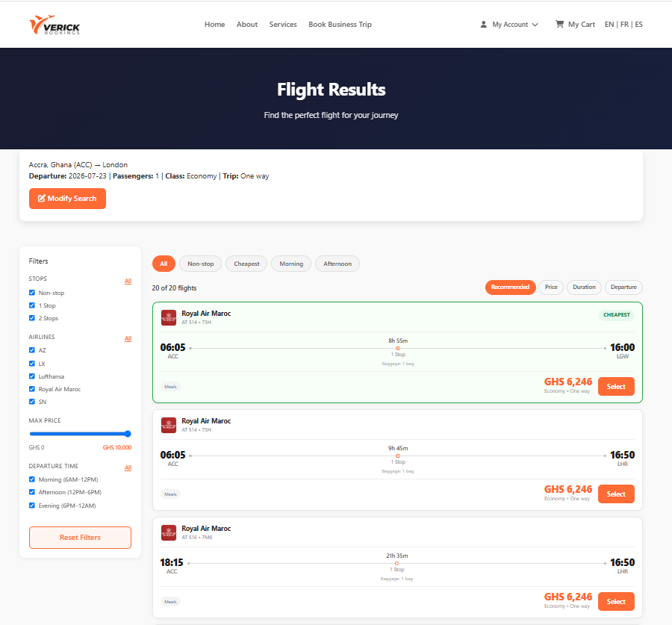
Task: Click the airline logo on the AT 516 flight
Action: tap(169, 533)
